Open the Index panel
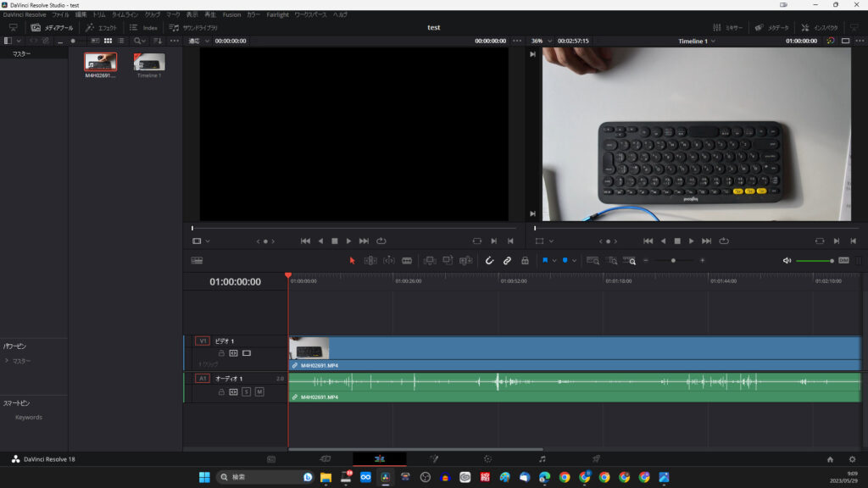The height and width of the screenshot is (488, 868). click(143, 28)
